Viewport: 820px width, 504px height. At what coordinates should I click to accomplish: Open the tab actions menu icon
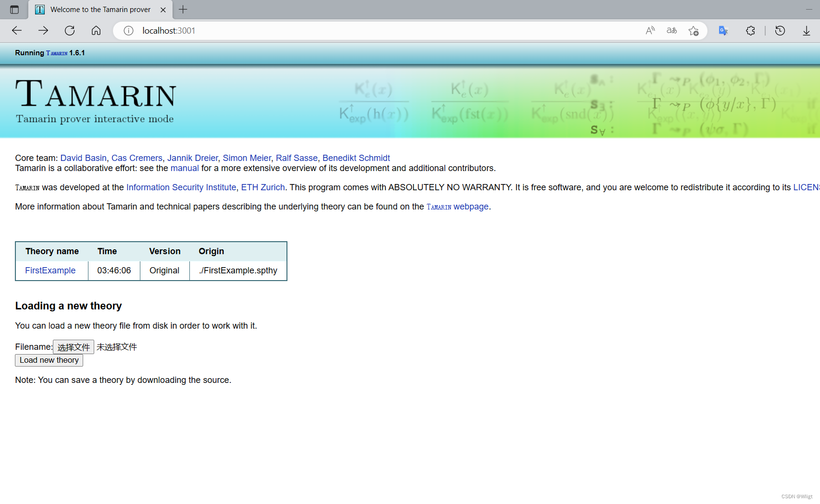pos(14,10)
